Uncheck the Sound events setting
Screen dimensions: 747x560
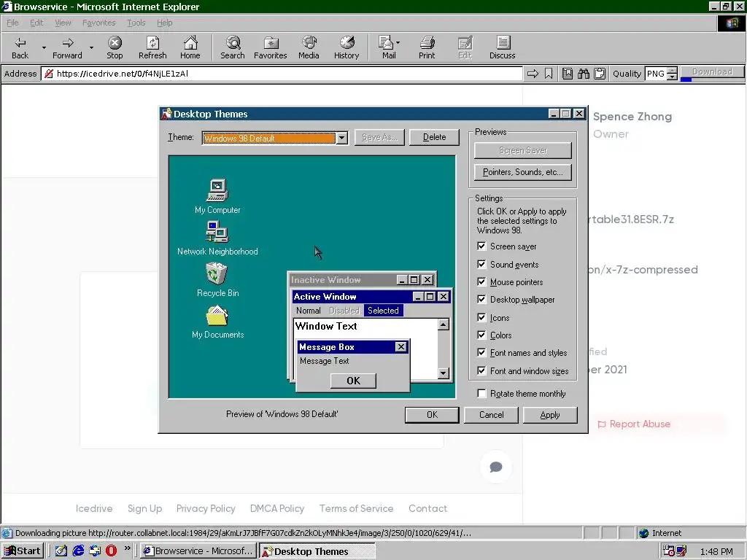point(481,264)
